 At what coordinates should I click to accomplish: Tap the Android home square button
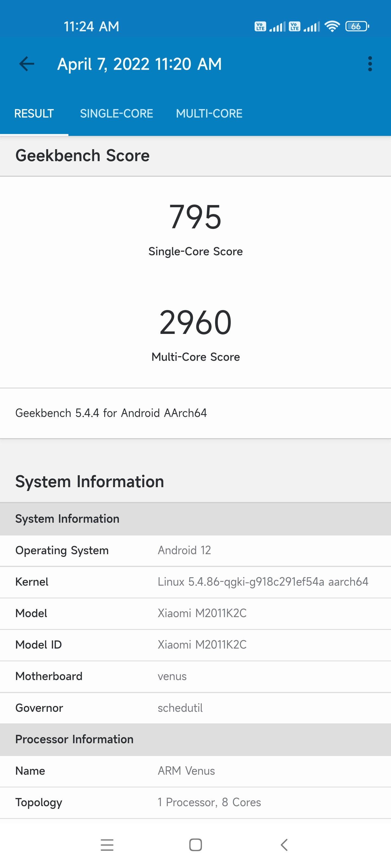196,845
